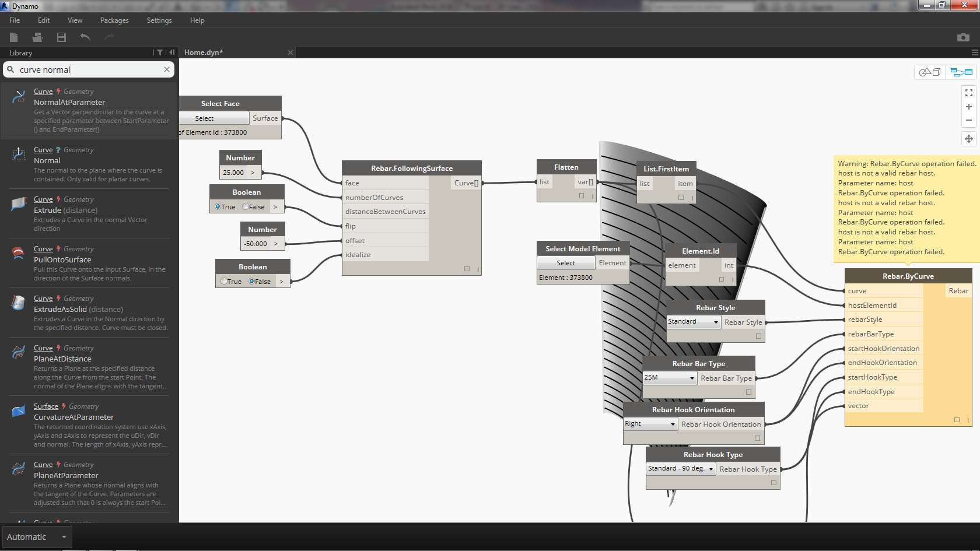Switch to graph view navigation
Screen dimensions: 980x551
click(x=961, y=72)
